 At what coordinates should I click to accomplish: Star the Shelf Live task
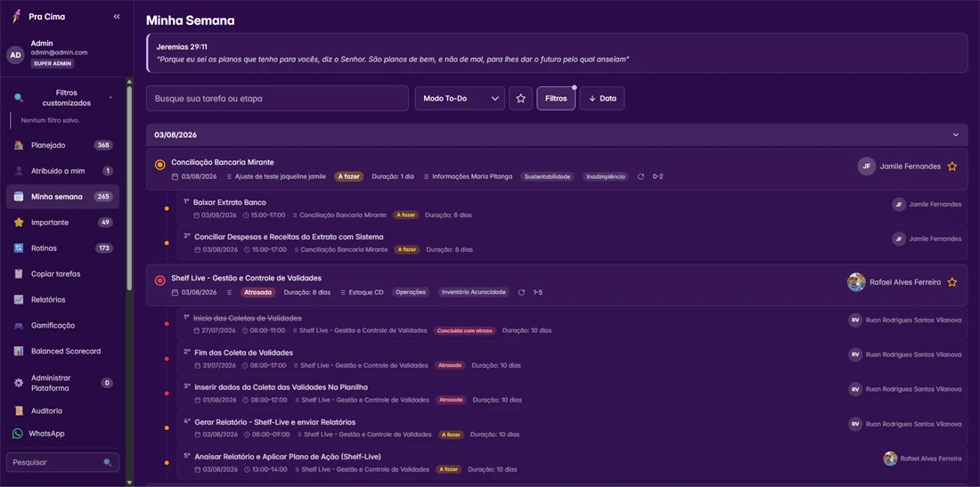[951, 282]
